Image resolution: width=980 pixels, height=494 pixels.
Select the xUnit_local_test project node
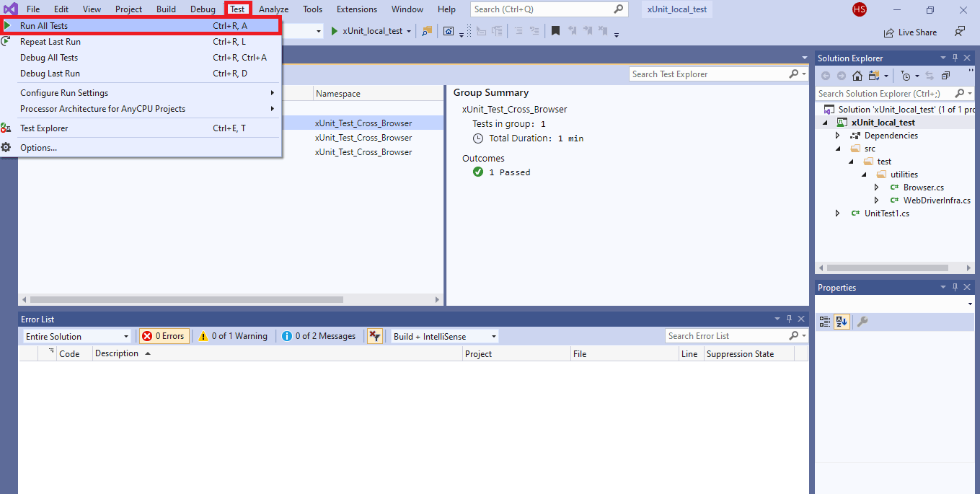click(x=883, y=123)
